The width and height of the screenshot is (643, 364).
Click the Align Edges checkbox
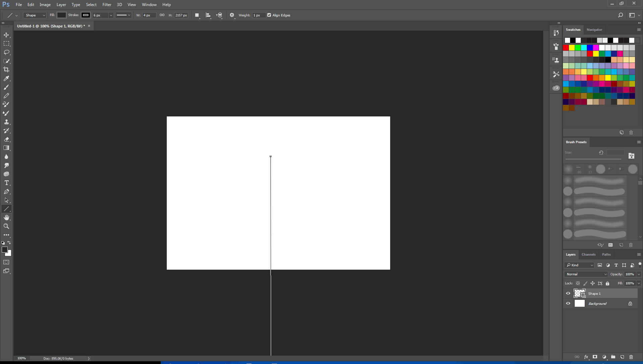tap(269, 15)
